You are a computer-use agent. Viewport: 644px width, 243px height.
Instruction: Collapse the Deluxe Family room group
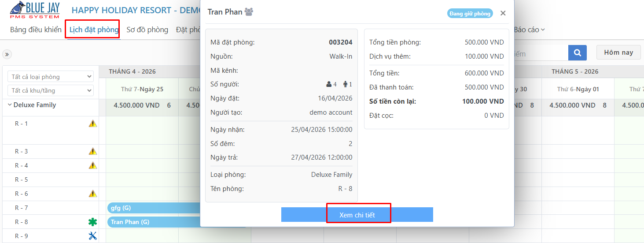[10, 105]
